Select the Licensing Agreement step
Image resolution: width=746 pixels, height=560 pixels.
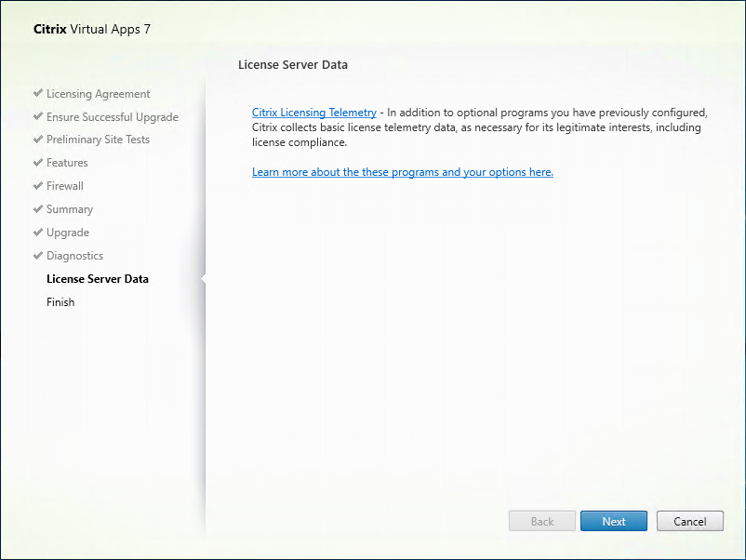click(98, 94)
